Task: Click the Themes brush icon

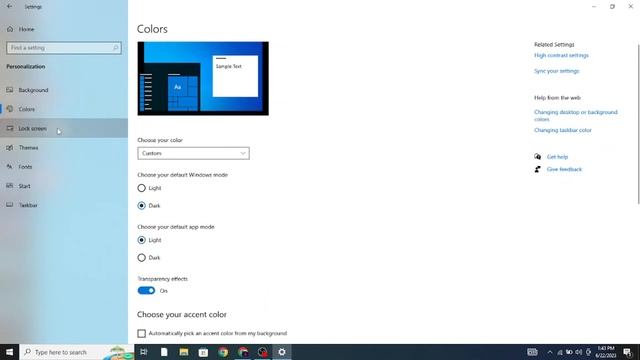Action: tap(10, 147)
